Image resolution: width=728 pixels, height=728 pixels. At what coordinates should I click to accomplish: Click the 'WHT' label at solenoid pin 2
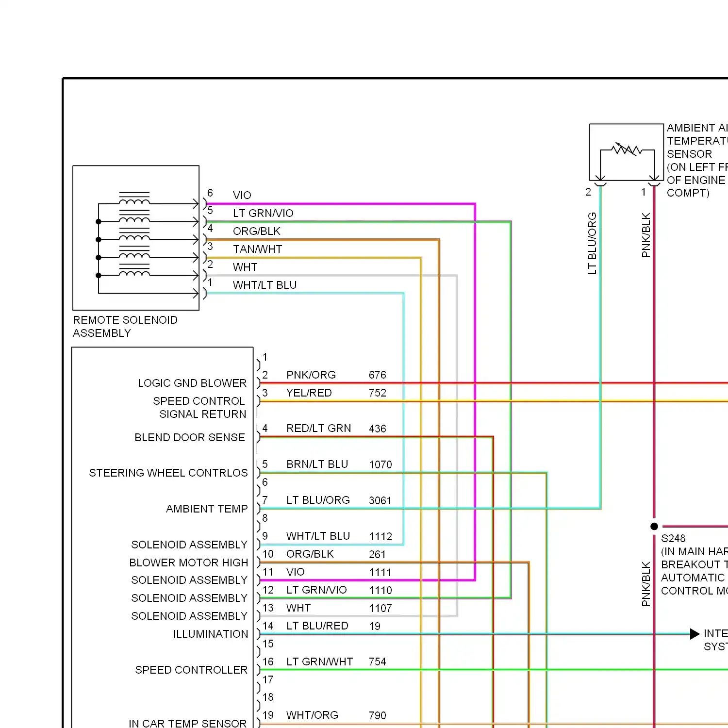pyautogui.click(x=245, y=267)
